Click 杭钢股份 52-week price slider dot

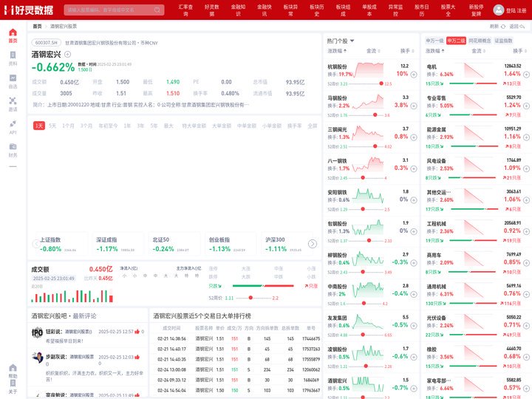(x=381, y=83)
